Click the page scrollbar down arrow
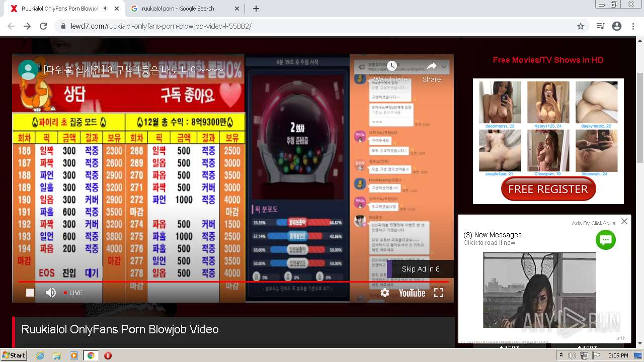This screenshot has height=362, width=644. [640, 343]
